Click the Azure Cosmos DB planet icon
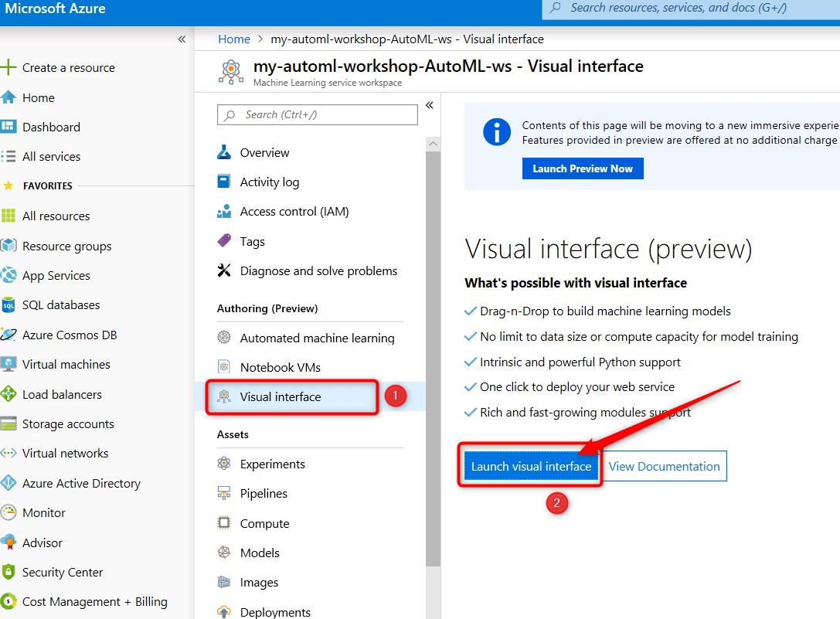The height and width of the screenshot is (619, 840). (8, 335)
